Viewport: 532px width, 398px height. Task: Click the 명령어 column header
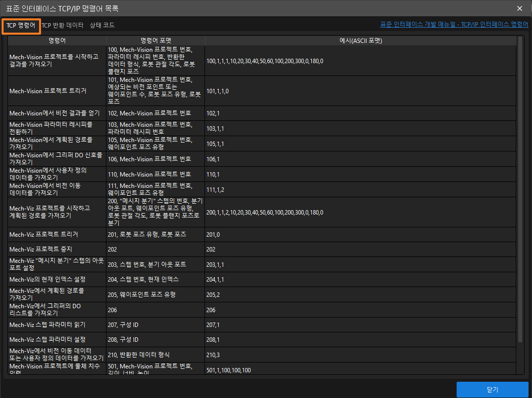click(57, 40)
